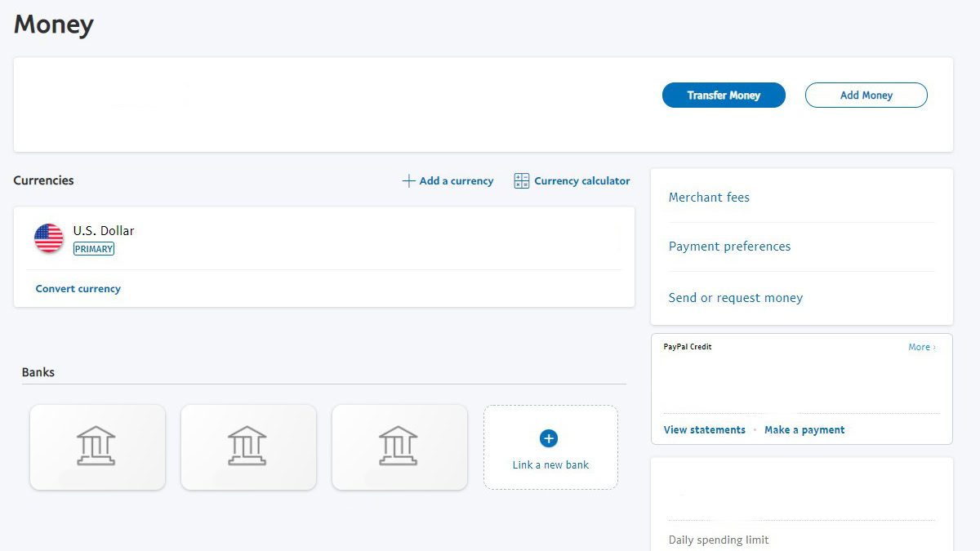Click the Link a new bank label
Screen dimensions: 980x551
(x=550, y=465)
